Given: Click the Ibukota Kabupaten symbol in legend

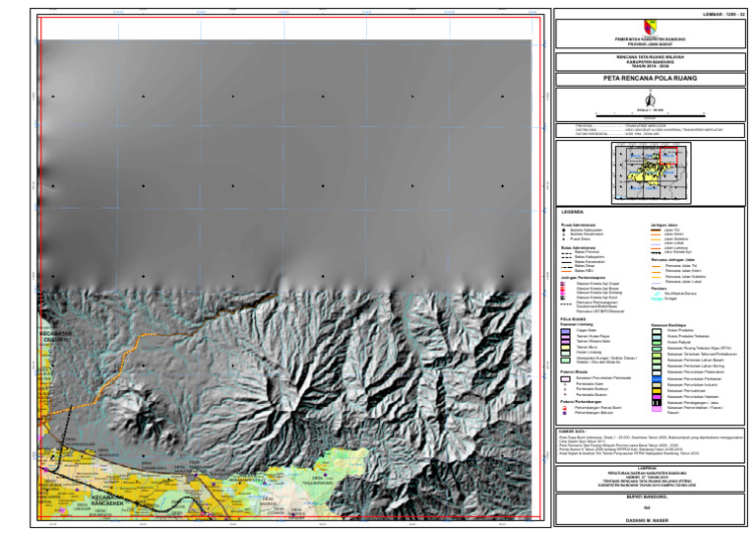Looking at the screenshot, I should pos(563,231).
